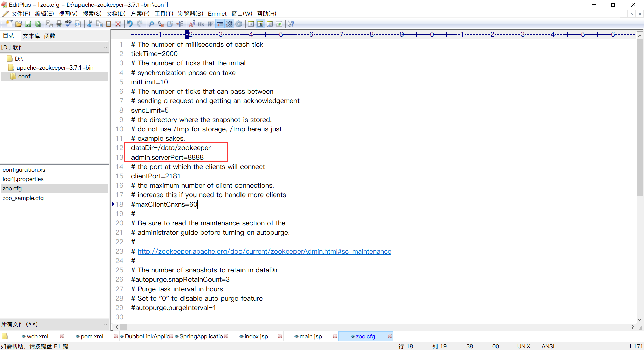Toggle the Output window button
Viewport: 644px width, 350px height.
click(x=270, y=24)
